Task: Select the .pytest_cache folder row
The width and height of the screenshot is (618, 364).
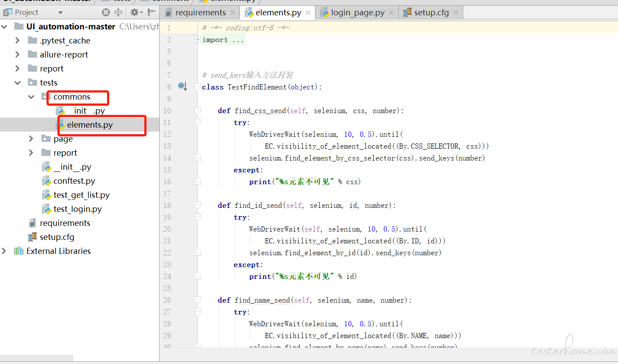Action: 79,40
